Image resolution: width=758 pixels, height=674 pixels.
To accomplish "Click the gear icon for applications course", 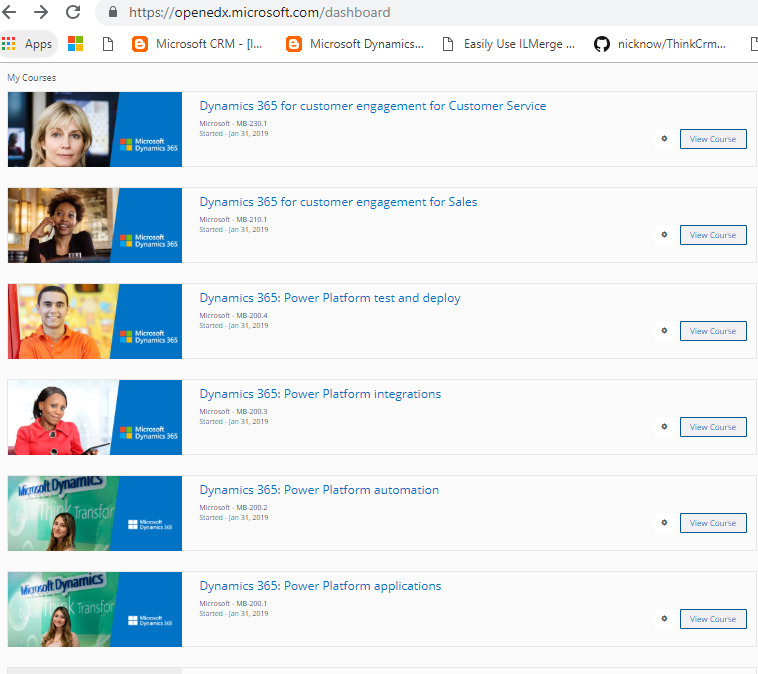I will pos(664,618).
